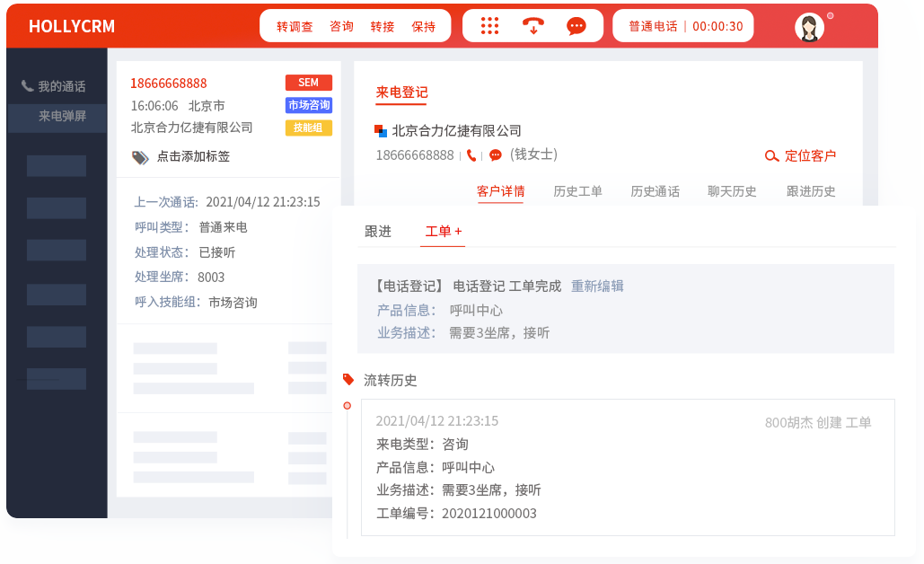Click chat bubble icon beside 钱女士

(x=496, y=155)
